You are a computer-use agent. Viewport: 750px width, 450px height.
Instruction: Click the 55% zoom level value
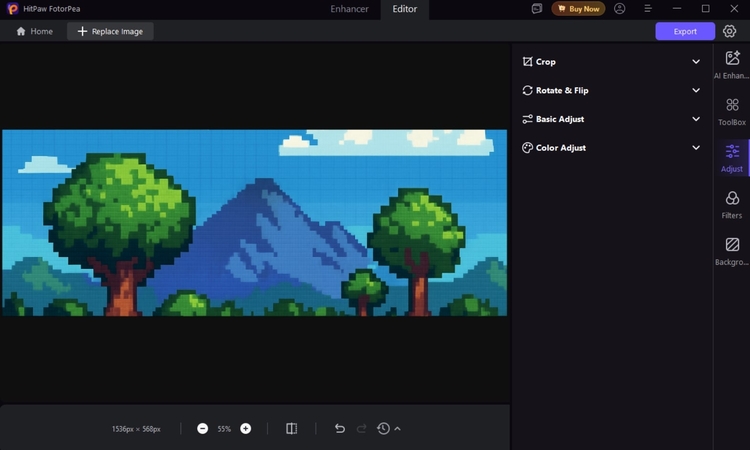coord(224,429)
